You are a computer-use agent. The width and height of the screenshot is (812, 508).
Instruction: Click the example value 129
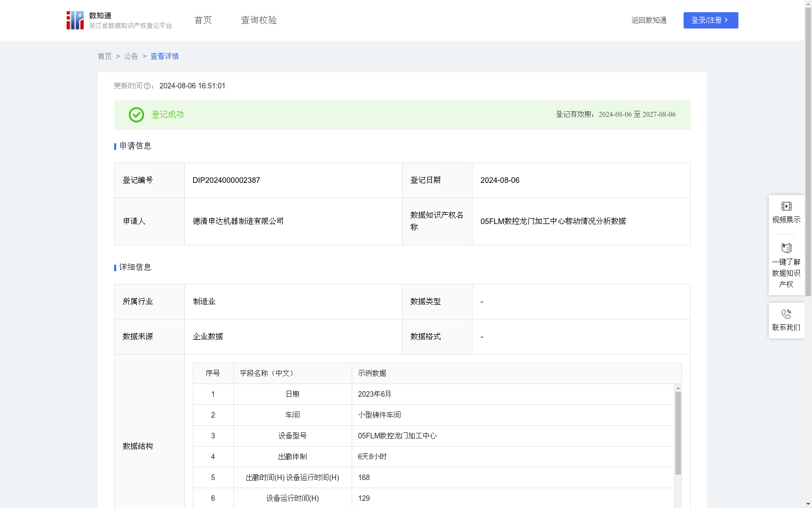pyautogui.click(x=364, y=498)
